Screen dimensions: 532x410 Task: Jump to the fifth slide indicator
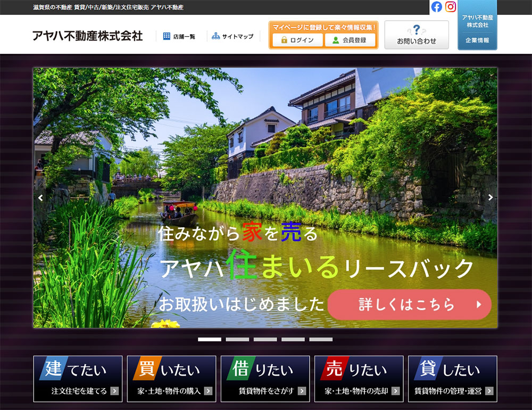click(x=321, y=339)
